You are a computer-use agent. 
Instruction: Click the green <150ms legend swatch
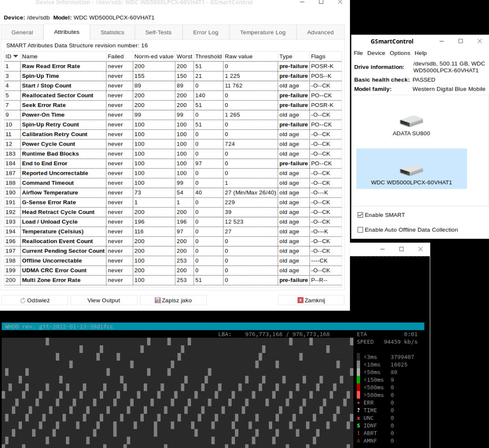pos(359,380)
